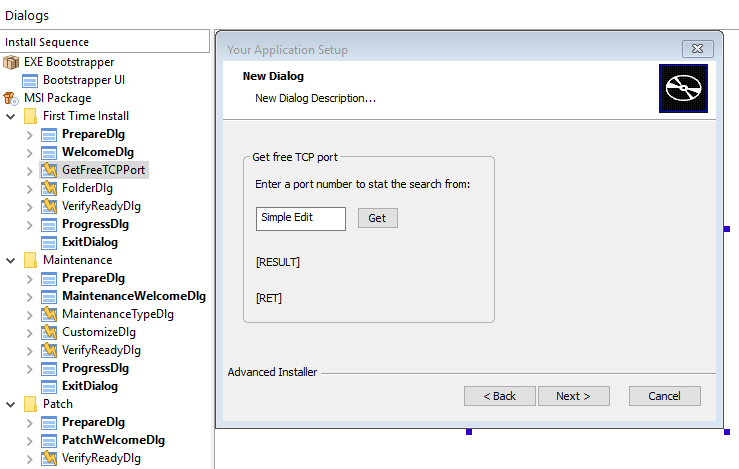
Task: Click the EXE Bootstrapper package icon
Action: (11, 62)
